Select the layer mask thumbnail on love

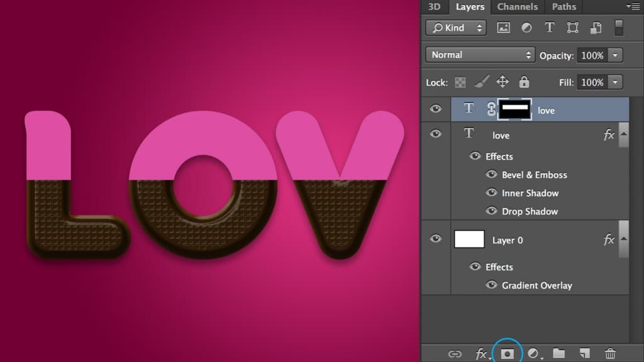click(514, 109)
